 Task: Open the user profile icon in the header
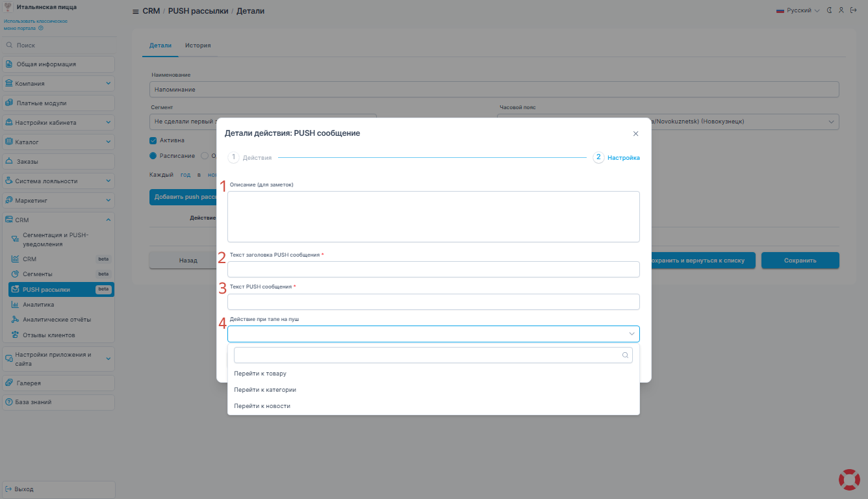(841, 10)
